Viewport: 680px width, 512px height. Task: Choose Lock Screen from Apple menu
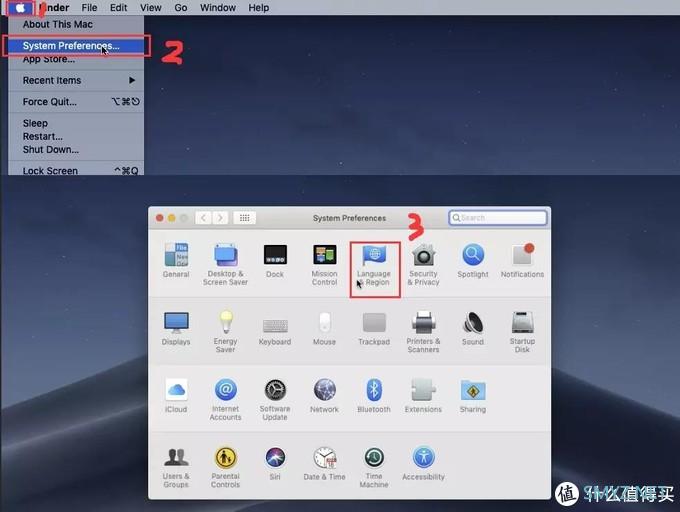pyautogui.click(x=76, y=170)
